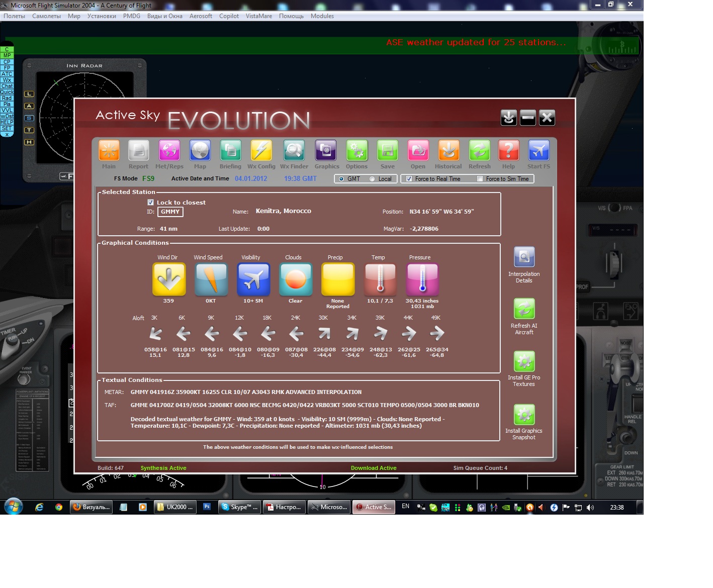Screen dimensions: 713x588
Task: Click the Clouds condition icon
Action: point(296,279)
